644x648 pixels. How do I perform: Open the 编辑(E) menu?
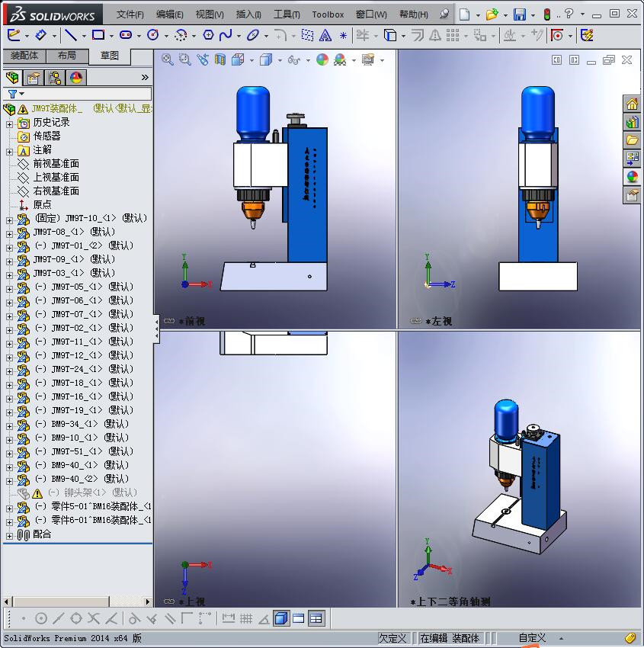169,14
